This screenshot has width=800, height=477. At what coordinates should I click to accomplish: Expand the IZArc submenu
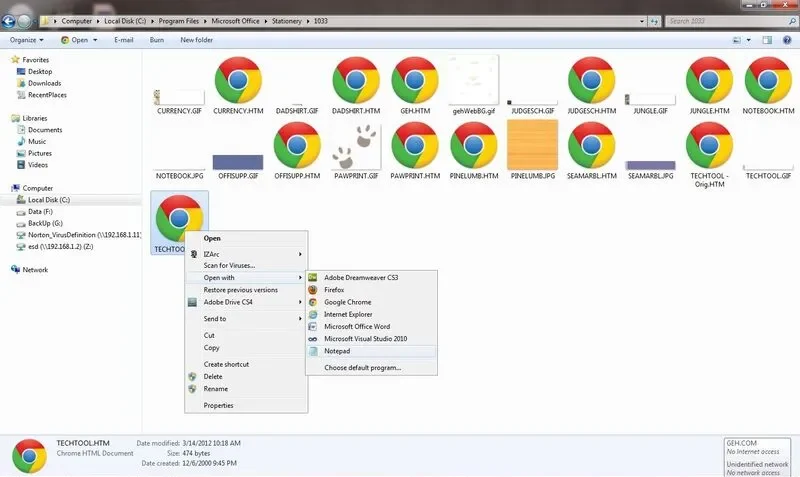click(x=246, y=254)
